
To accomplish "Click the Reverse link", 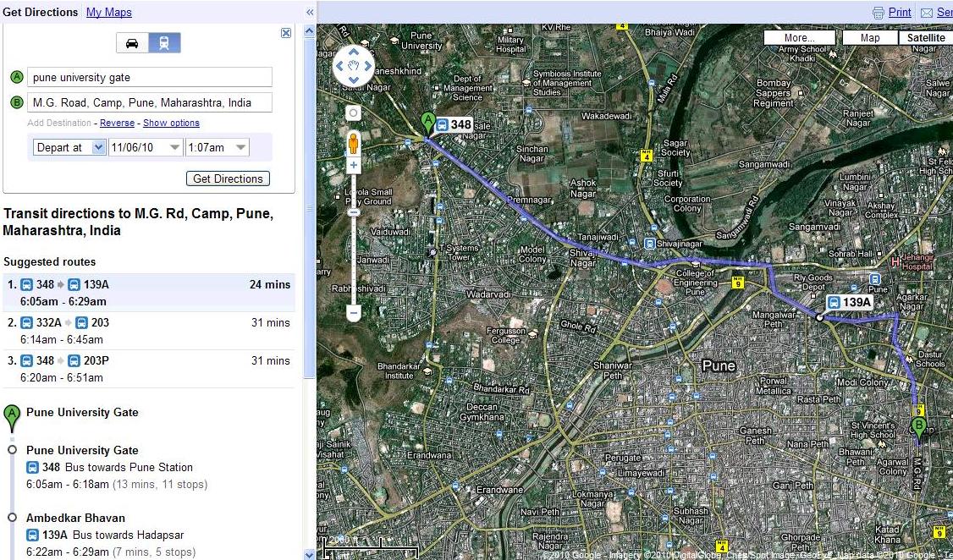I will coord(118,123).
